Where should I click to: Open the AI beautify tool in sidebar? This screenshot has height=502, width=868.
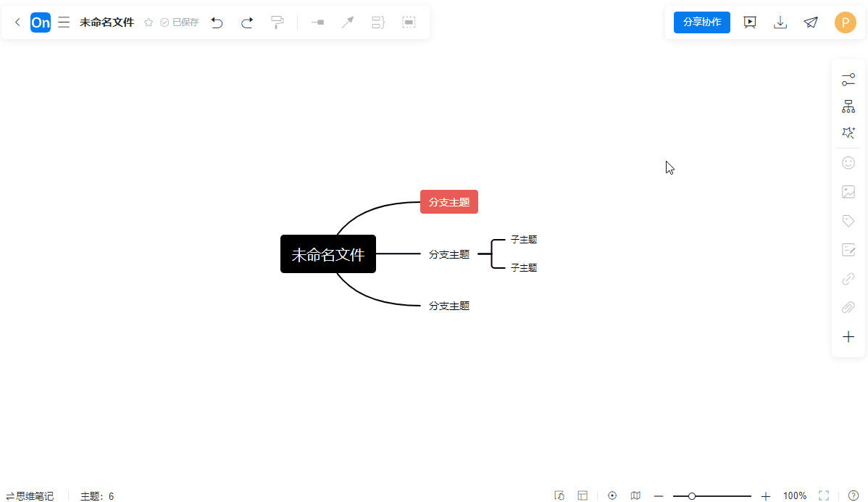(x=848, y=133)
